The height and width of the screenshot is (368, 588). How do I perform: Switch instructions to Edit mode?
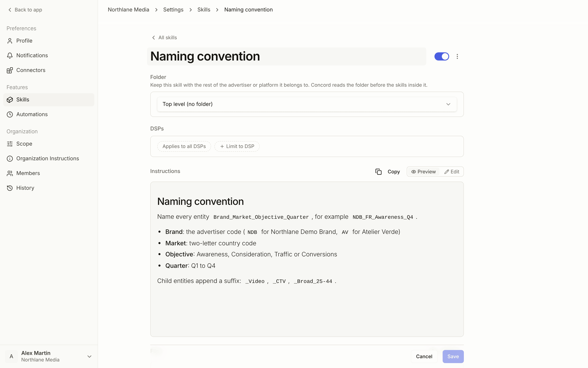[x=452, y=172]
